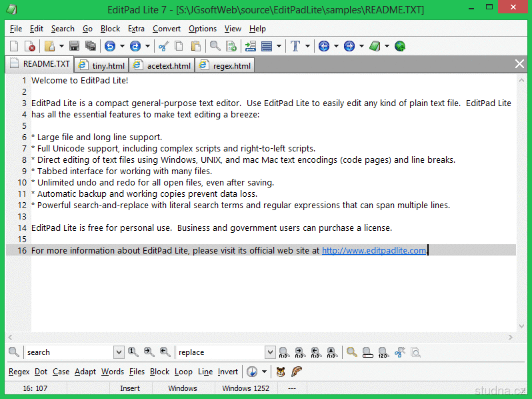
Task: Switch to the regex.html tab
Action: point(225,65)
